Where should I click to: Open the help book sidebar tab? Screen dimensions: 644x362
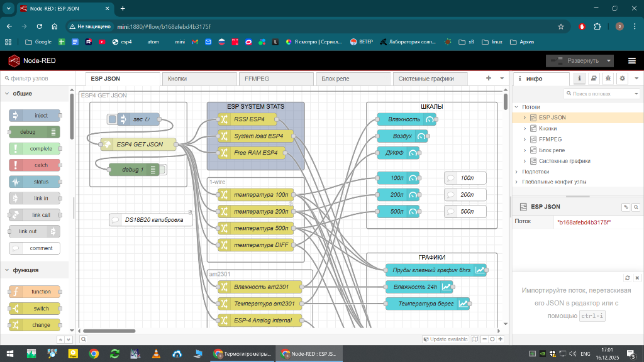click(593, 79)
